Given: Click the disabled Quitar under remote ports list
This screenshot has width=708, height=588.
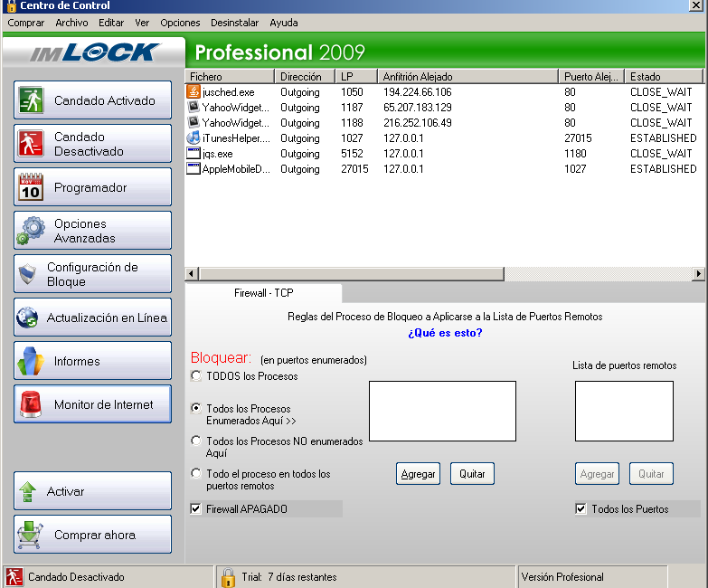Looking at the screenshot, I should 651,474.
